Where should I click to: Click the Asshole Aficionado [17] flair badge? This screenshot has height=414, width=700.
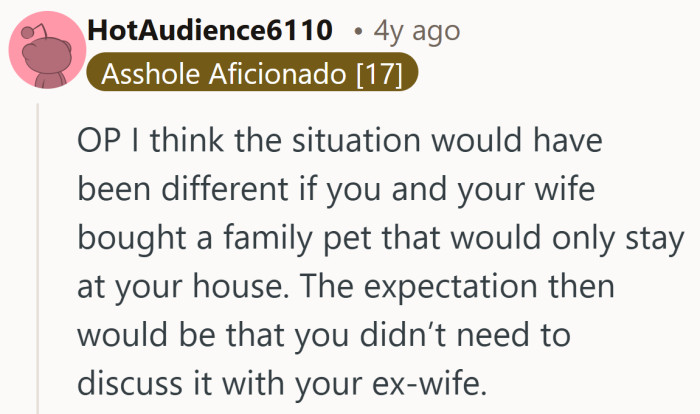[x=252, y=74]
